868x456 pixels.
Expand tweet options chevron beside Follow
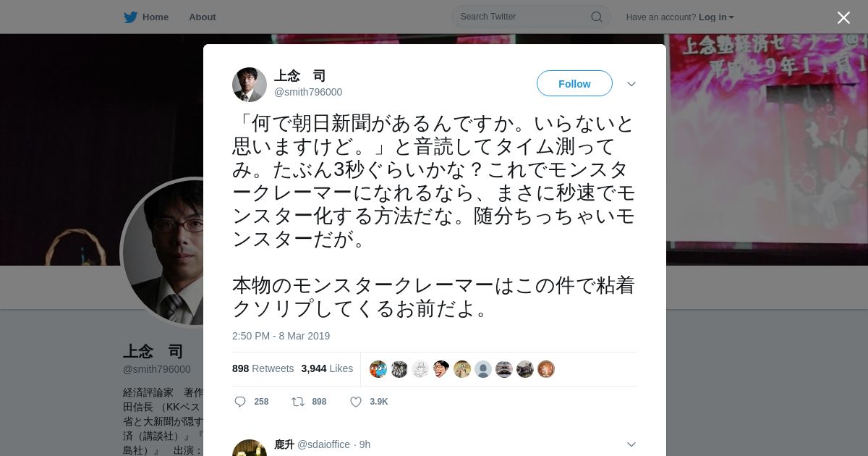[x=631, y=84]
